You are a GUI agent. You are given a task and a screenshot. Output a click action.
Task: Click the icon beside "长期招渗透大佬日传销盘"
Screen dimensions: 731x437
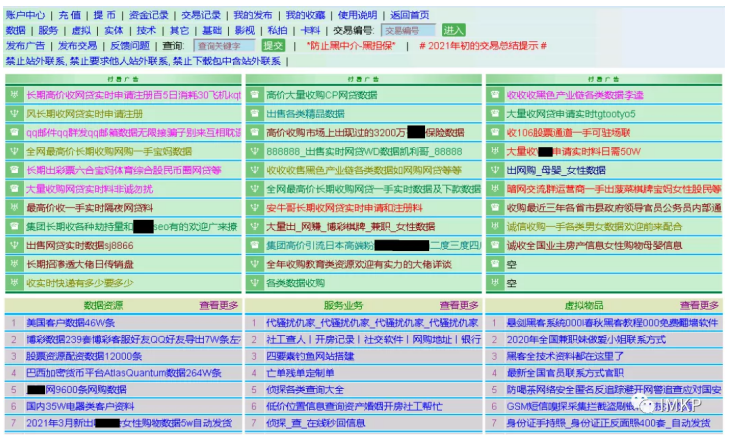pyautogui.click(x=14, y=264)
